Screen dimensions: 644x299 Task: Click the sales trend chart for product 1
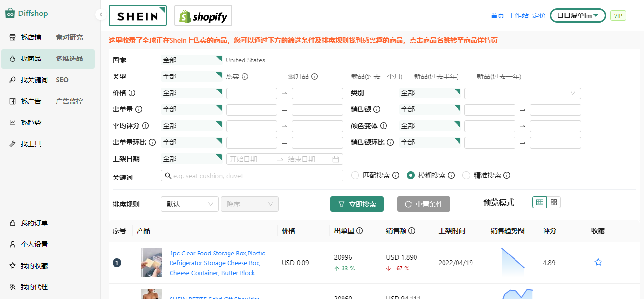513,262
